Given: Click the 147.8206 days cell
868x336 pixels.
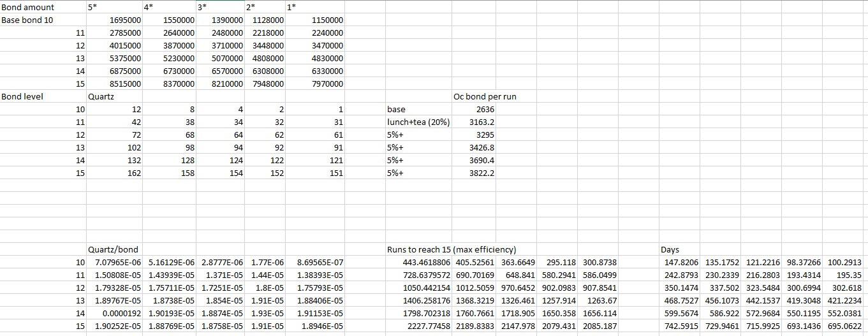Looking at the screenshot, I should (x=679, y=262).
